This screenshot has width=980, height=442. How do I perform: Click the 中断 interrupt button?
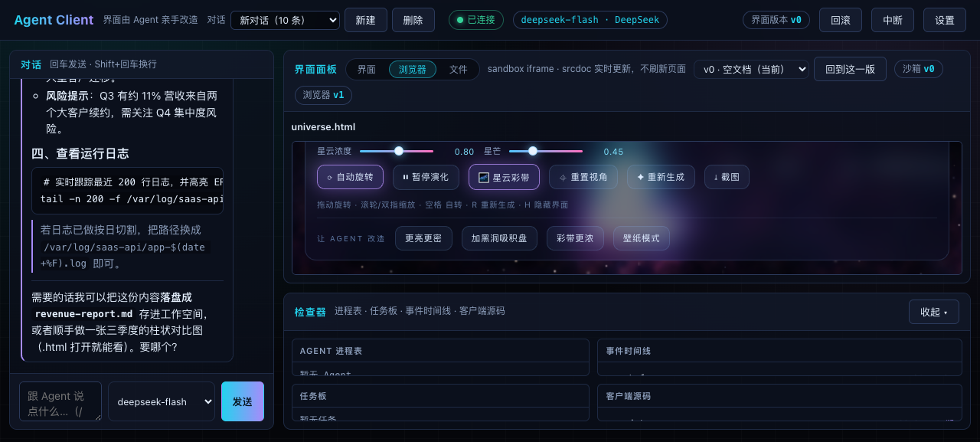point(893,20)
